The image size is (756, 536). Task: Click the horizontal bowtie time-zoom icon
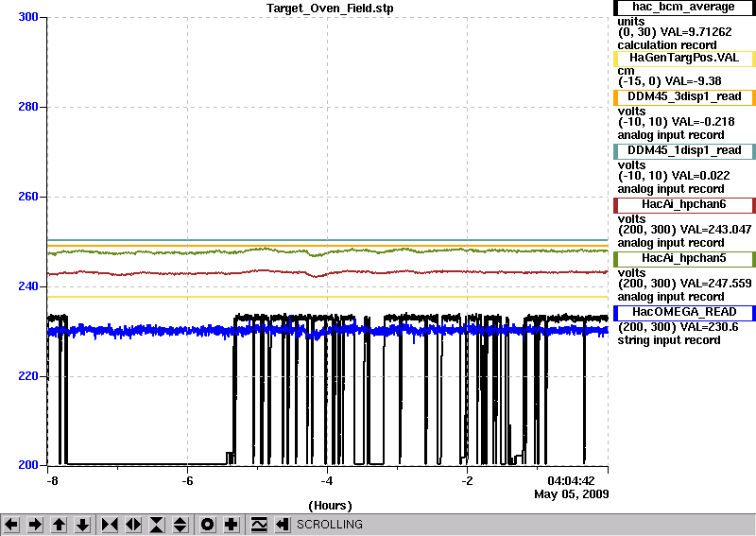[110, 525]
